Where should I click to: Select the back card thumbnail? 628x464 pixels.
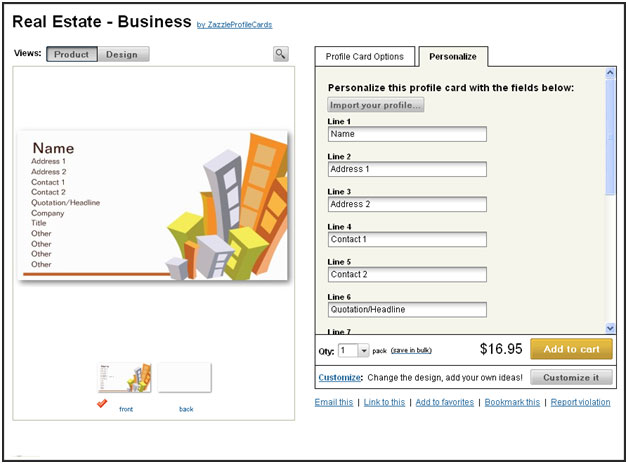[x=185, y=378]
